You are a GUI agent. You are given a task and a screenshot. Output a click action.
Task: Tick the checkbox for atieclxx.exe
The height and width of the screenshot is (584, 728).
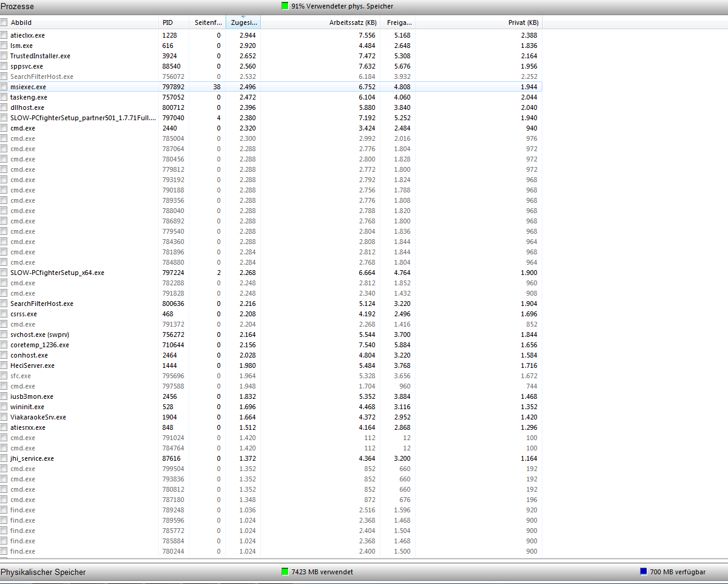click(4, 35)
